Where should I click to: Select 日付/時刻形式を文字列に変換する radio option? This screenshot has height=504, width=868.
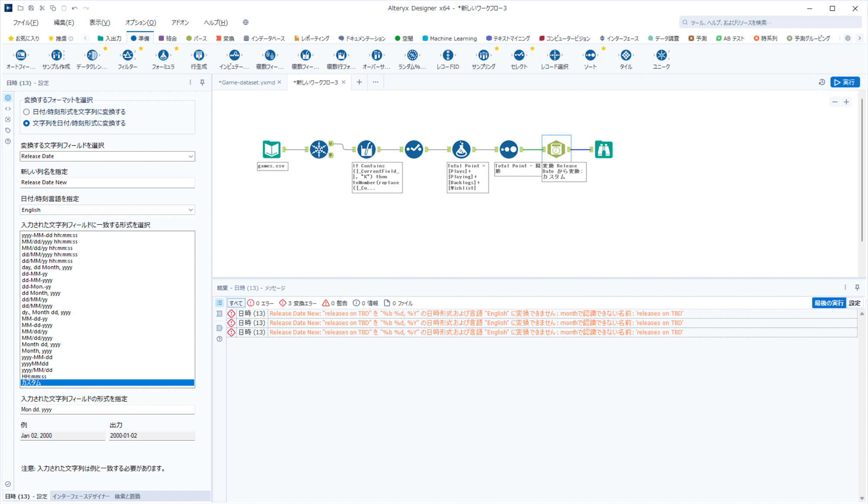tap(26, 112)
